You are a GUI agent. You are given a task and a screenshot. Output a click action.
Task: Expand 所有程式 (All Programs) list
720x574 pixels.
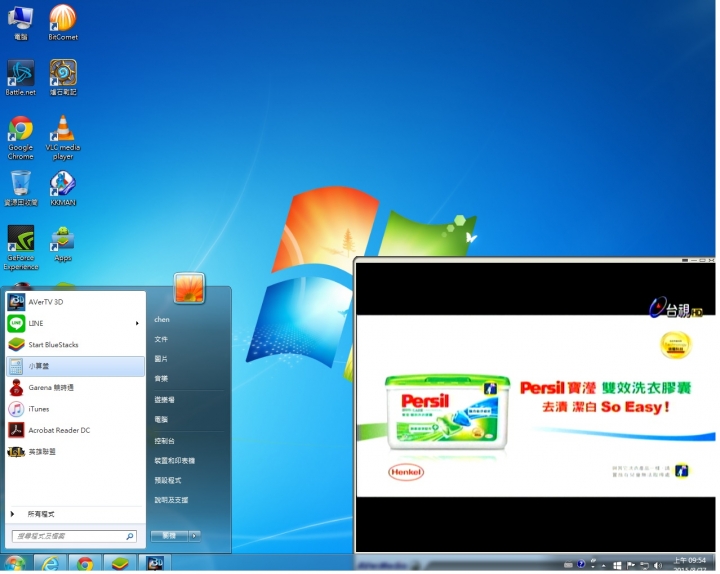pyautogui.click(x=76, y=514)
